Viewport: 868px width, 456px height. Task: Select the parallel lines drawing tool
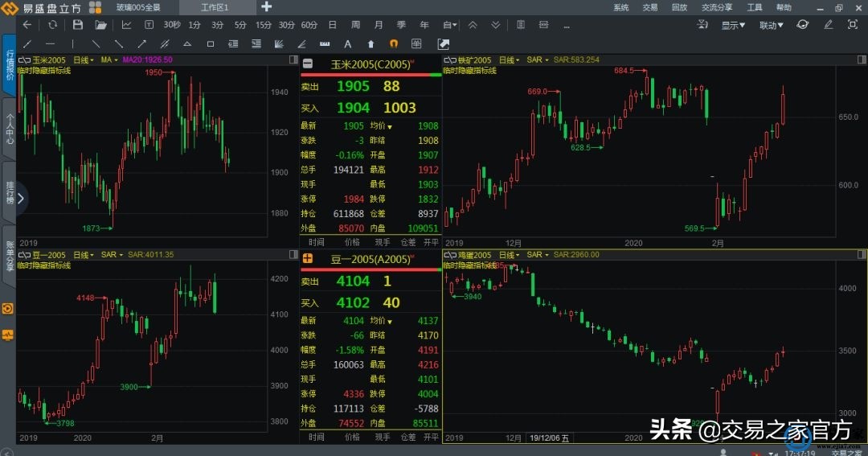pos(165,43)
